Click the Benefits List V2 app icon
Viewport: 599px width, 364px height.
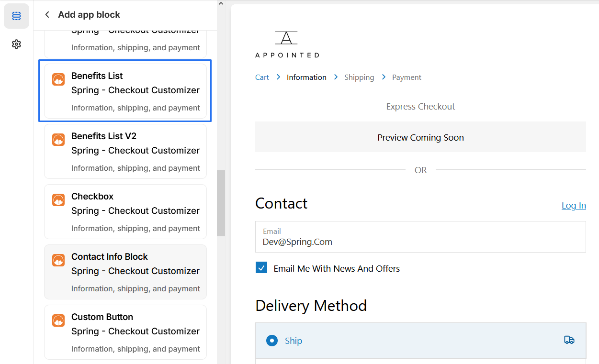(58, 140)
